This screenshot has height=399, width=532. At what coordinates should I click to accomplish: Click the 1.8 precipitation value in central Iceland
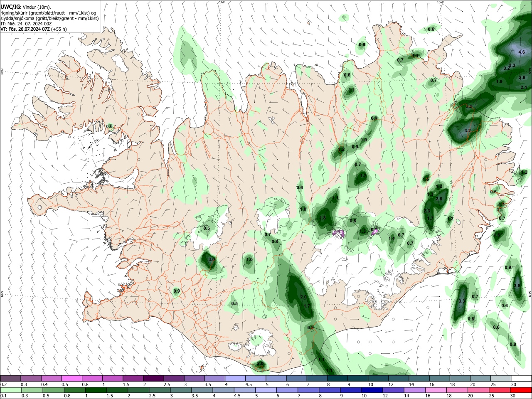point(323,218)
